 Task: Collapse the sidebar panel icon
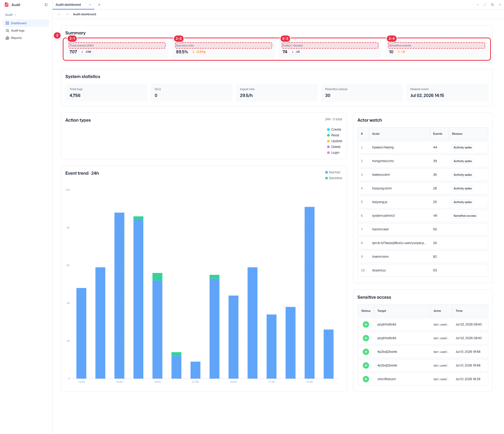46,5
